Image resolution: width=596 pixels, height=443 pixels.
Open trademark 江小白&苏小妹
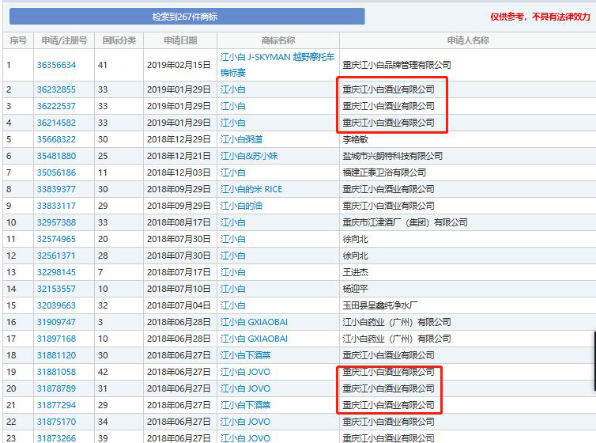(x=249, y=156)
